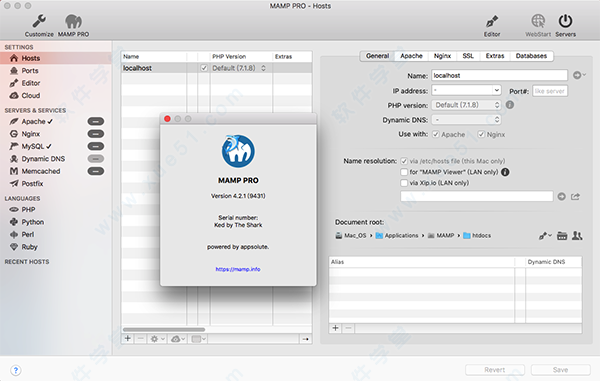Remove host with minus button
Viewport: 600px width, 381px height.
point(141,339)
